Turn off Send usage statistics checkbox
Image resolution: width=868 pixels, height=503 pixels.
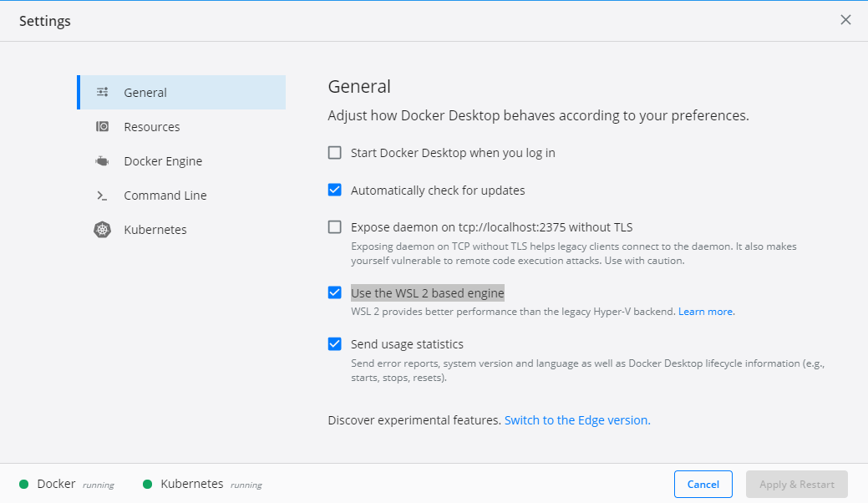[335, 343]
